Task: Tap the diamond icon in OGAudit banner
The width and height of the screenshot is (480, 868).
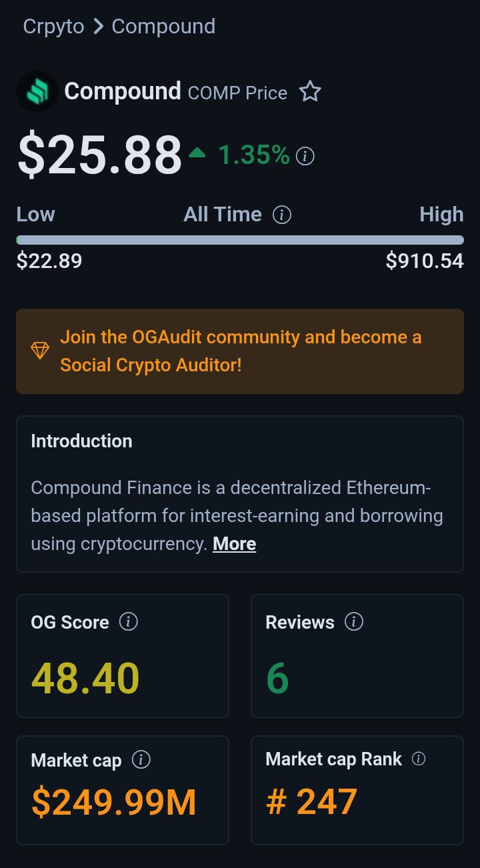Action: [40, 351]
